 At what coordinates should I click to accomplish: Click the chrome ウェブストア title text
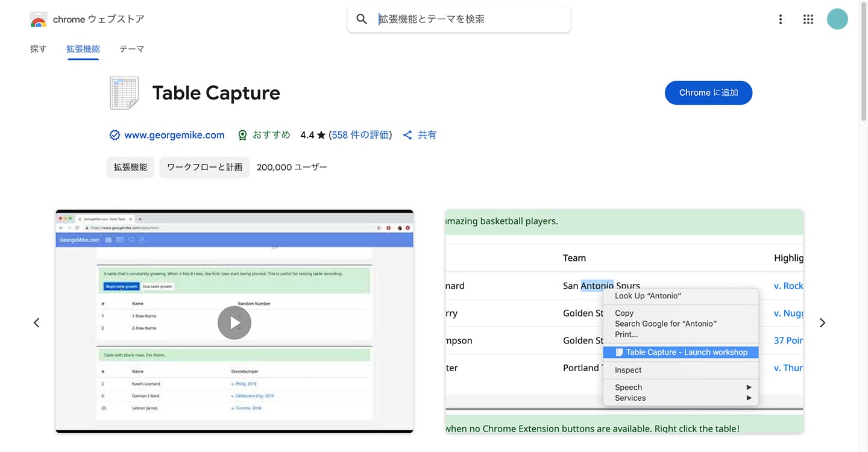click(x=98, y=19)
